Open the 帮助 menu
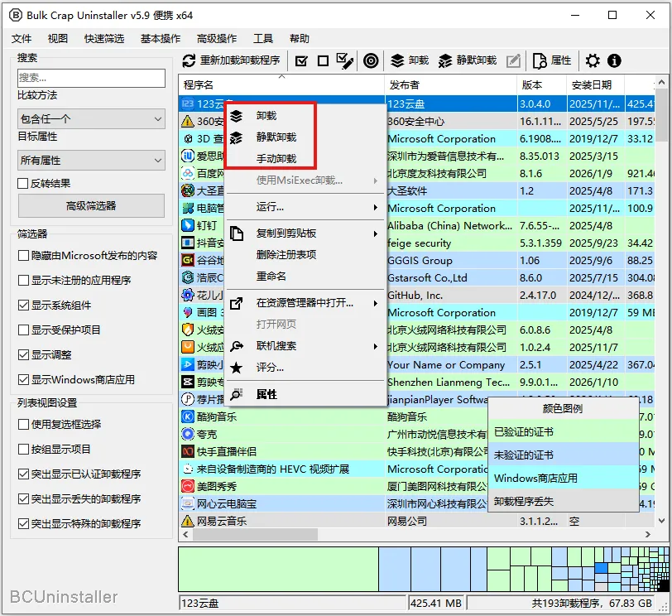Viewport: 672px width, 616px height. 300,39
